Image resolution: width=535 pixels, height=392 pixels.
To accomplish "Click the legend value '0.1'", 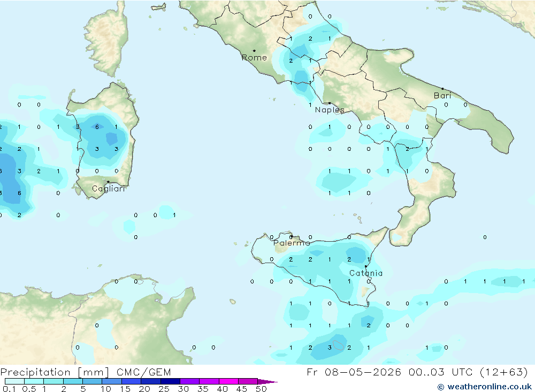I will [x=9, y=389].
